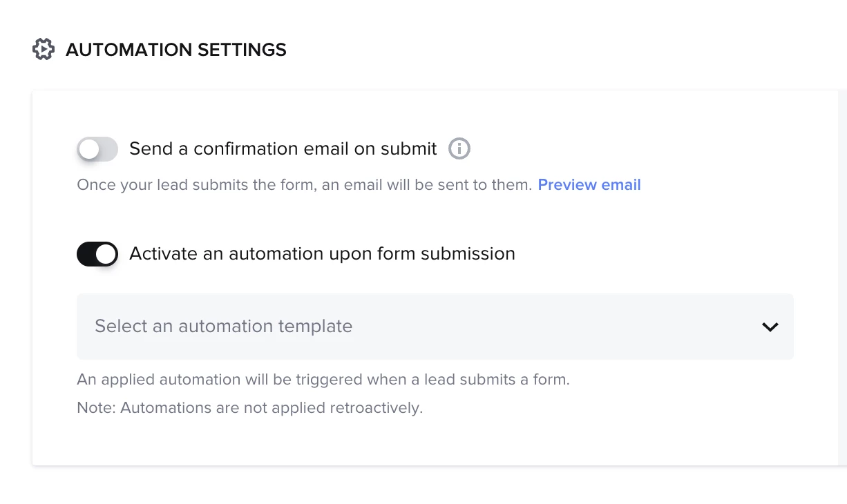Click the "Automations are not applied retroactively" note
This screenshot has height=504, width=847.
(271, 408)
